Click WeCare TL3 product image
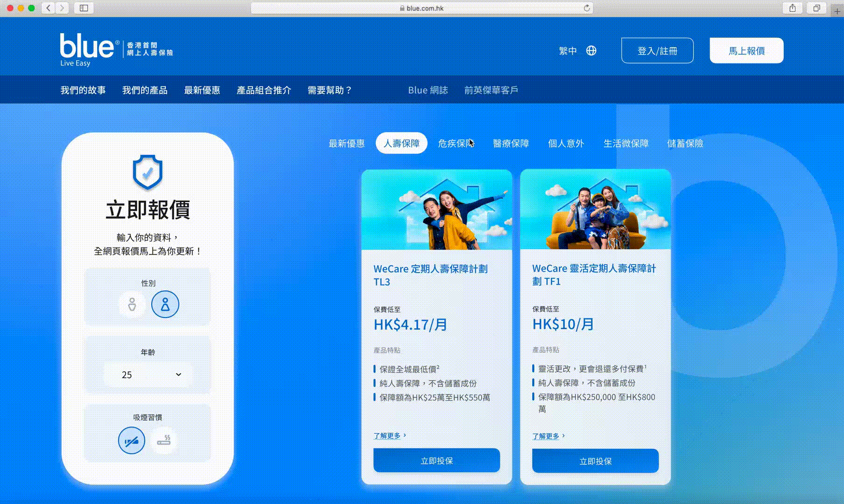844x504 pixels. (436, 210)
